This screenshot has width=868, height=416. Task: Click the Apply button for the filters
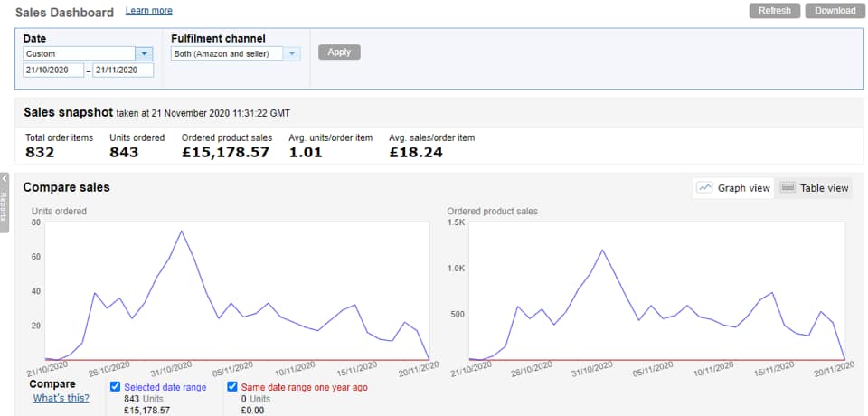point(339,52)
